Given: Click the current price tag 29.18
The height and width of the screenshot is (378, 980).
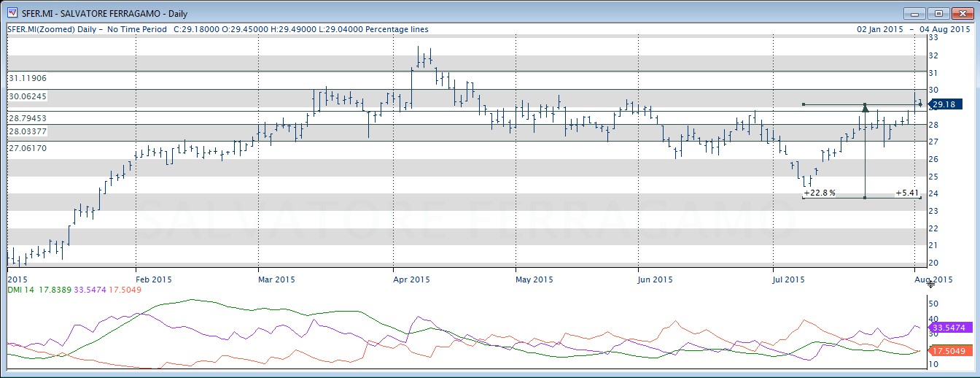Looking at the screenshot, I should tap(946, 104).
